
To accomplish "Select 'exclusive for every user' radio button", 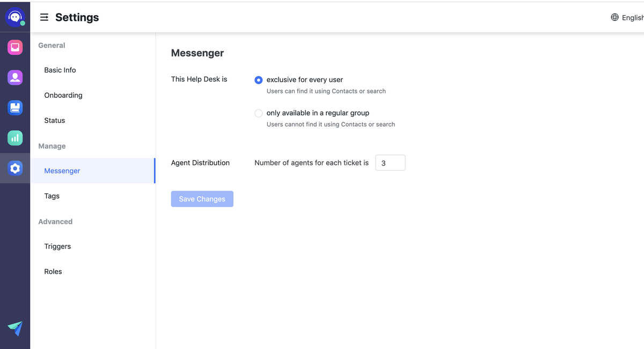I will point(259,80).
